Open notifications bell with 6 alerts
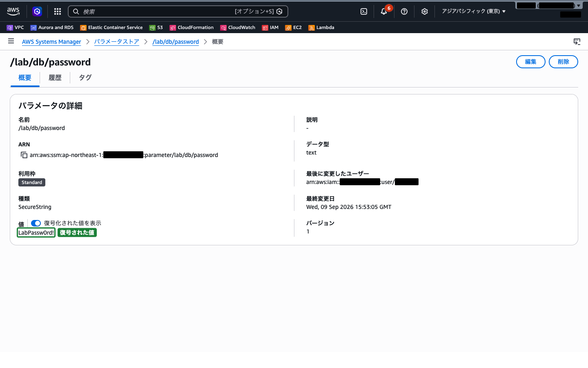Screen dimensions: 588x368 point(384,11)
